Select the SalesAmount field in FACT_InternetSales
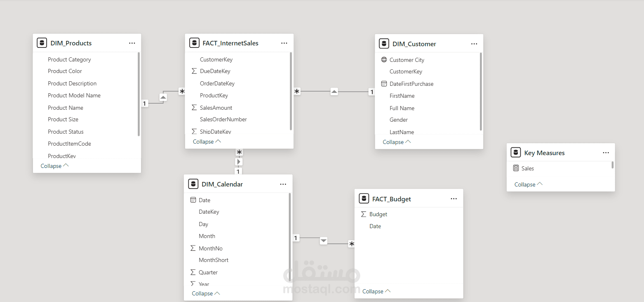This screenshot has height=302, width=644. click(x=216, y=108)
